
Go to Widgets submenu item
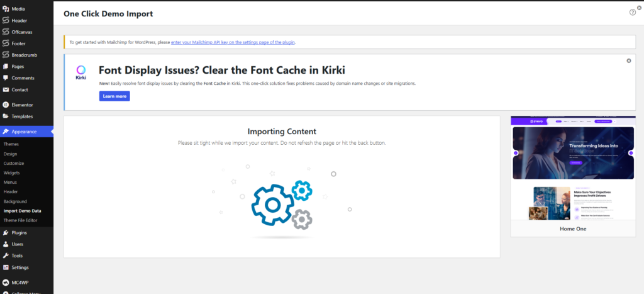[12, 172]
